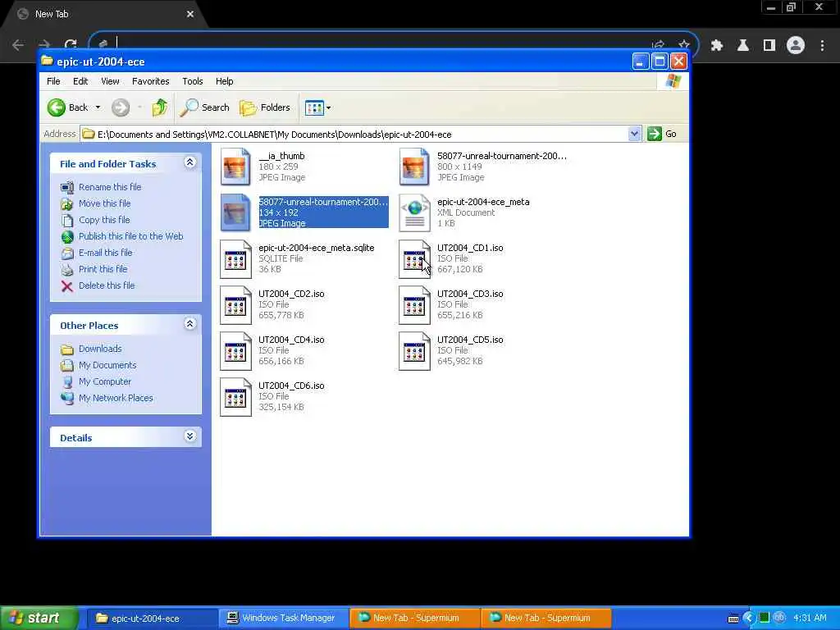Open the Back history dropdown arrow
The image size is (840, 630).
[98, 107]
